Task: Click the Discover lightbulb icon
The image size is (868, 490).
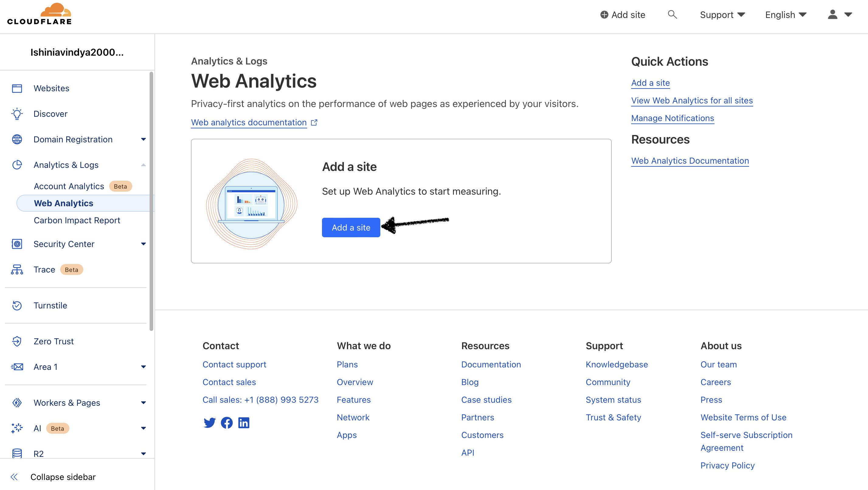Action: click(17, 113)
